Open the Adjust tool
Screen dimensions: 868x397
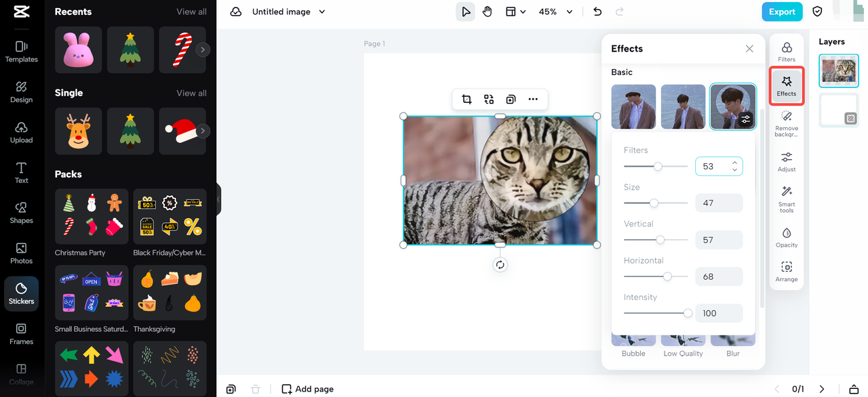(x=787, y=162)
